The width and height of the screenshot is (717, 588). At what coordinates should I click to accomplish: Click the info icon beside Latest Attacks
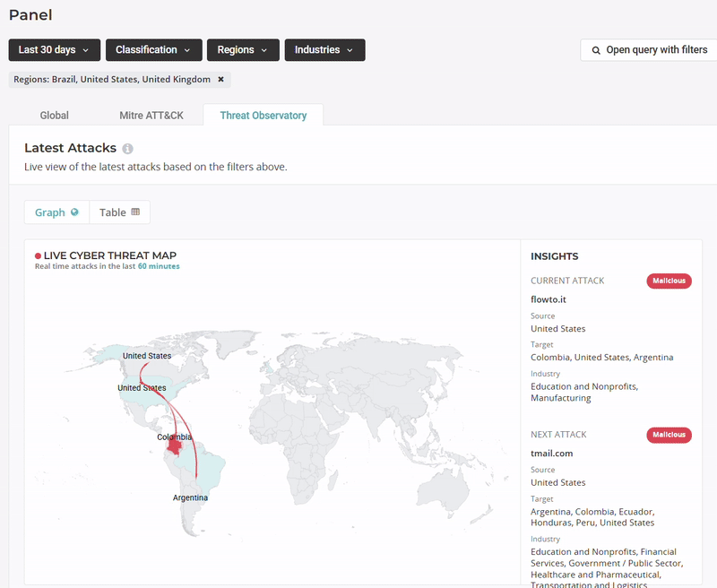tap(127, 149)
